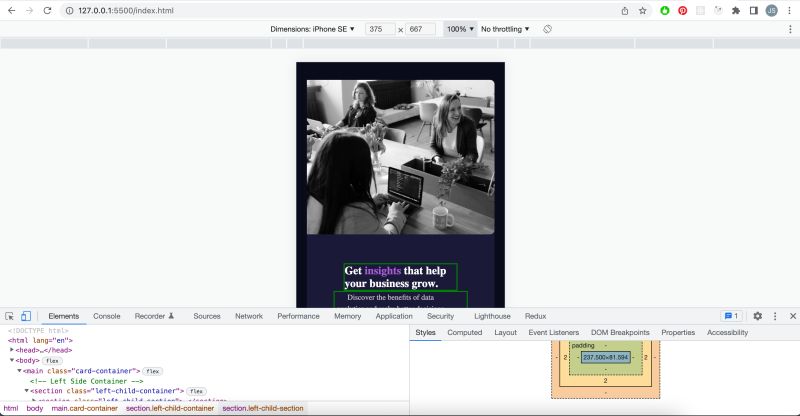Image resolution: width=800 pixels, height=416 pixels.
Task: Expand the head element node
Action: click(x=12, y=350)
